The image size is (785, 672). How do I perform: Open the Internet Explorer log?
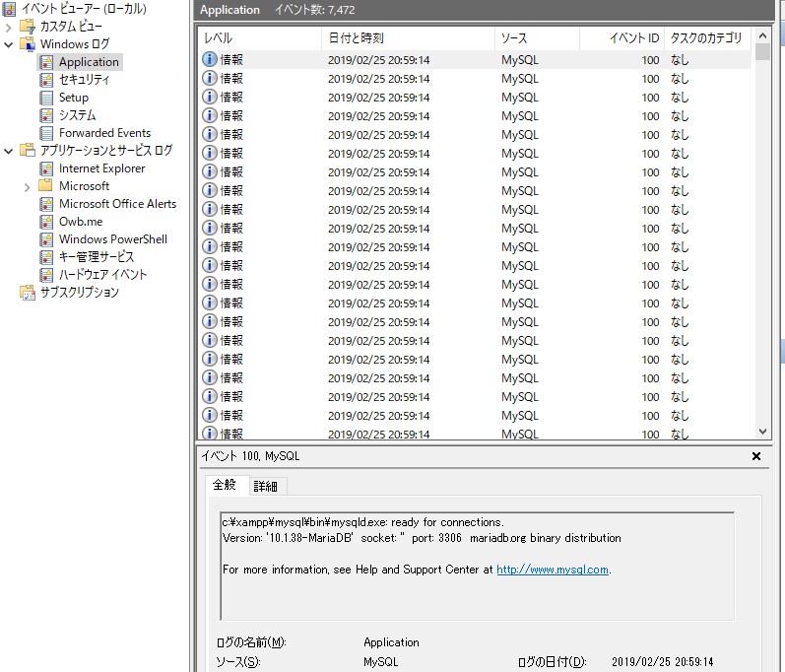click(x=101, y=168)
